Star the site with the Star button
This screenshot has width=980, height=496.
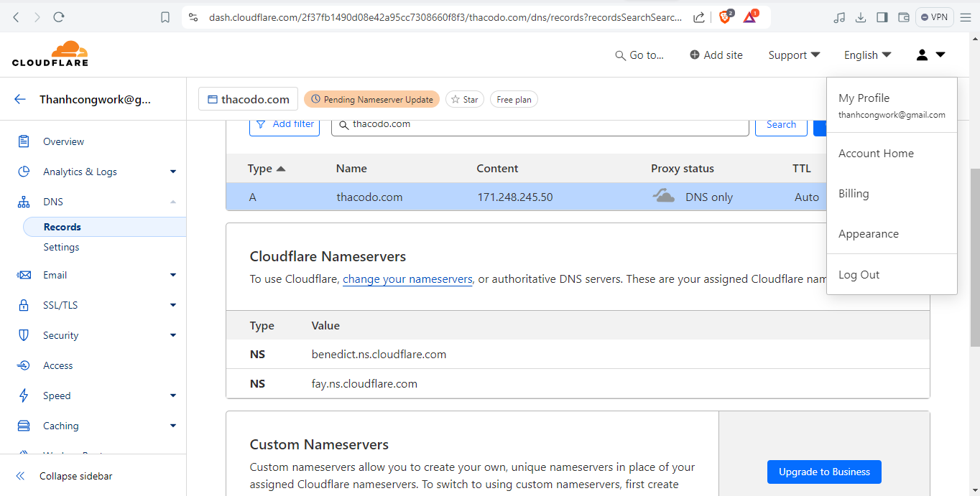(465, 99)
